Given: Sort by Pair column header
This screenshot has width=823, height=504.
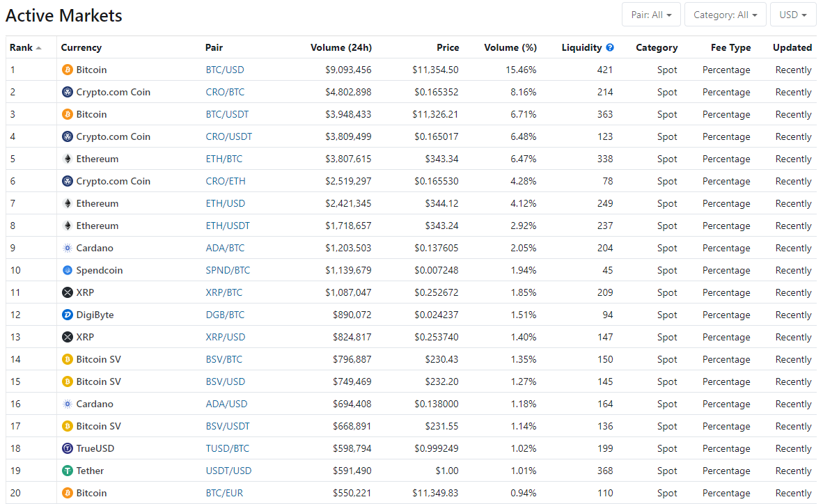Looking at the screenshot, I should pos(214,47).
